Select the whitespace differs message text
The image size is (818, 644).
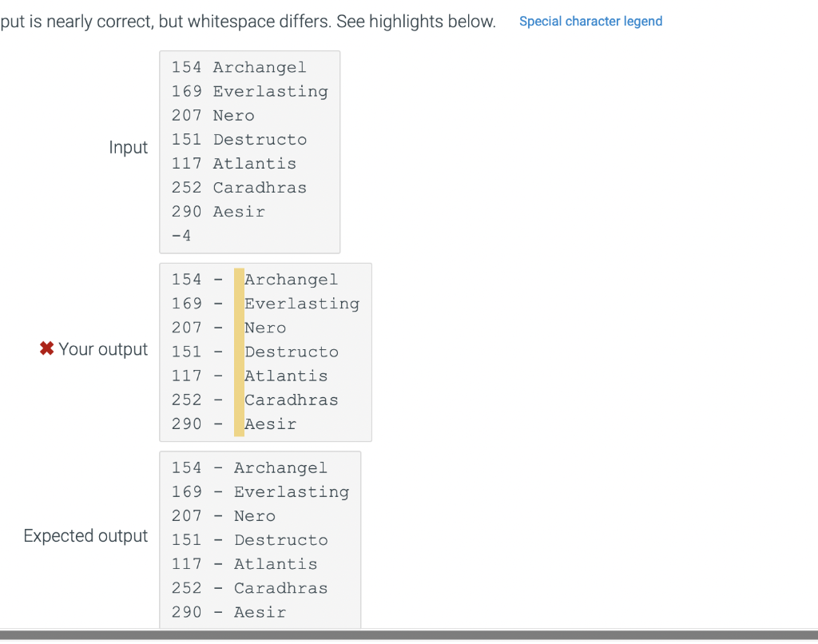[248, 22]
